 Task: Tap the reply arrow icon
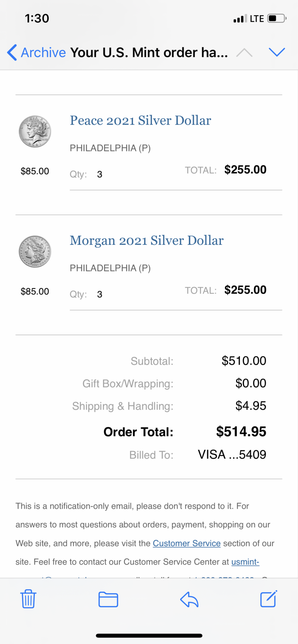(x=189, y=599)
